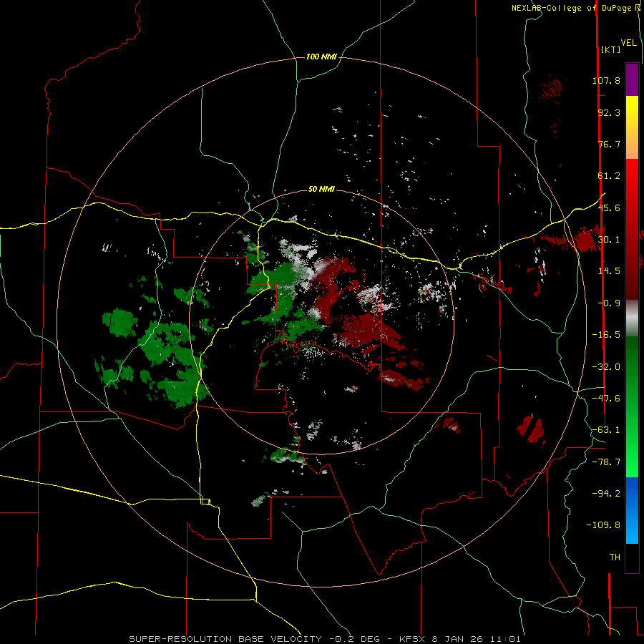Click the VEL legend title
The width and height of the screenshot is (644, 644).
(x=628, y=43)
